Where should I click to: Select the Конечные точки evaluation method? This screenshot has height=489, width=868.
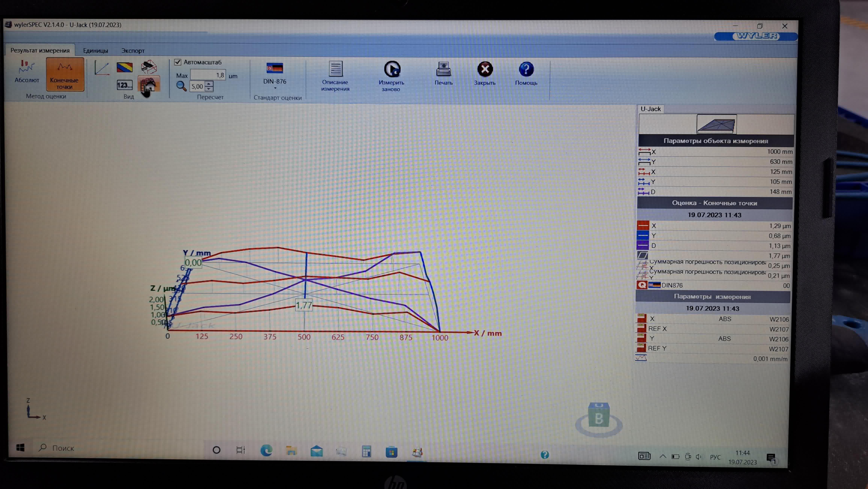point(65,74)
